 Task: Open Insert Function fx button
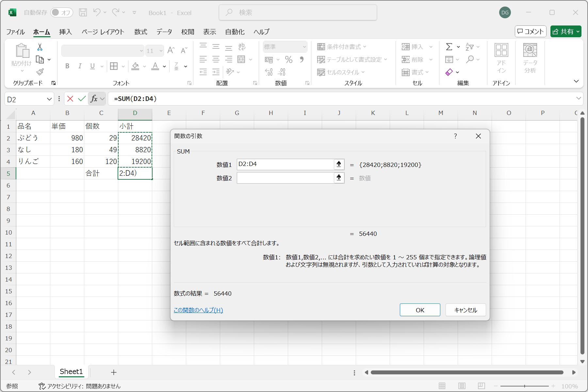click(x=94, y=99)
